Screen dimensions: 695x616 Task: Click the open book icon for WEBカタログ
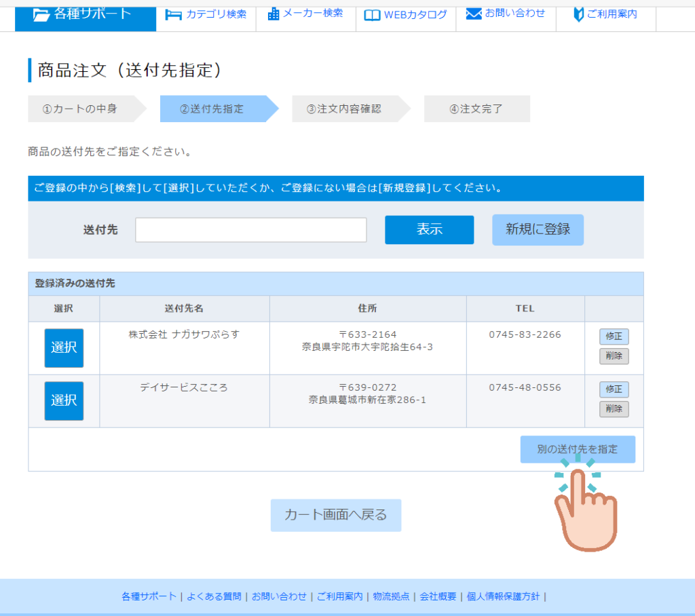click(372, 15)
